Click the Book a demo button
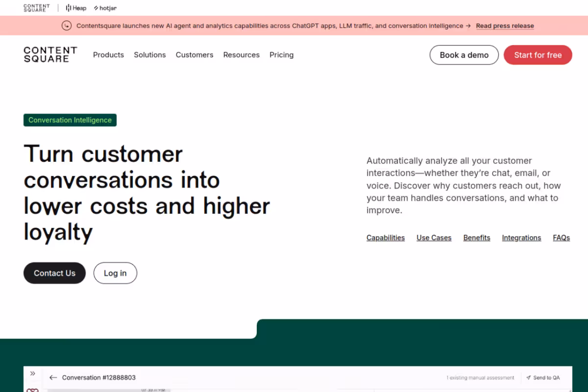 click(x=464, y=55)
